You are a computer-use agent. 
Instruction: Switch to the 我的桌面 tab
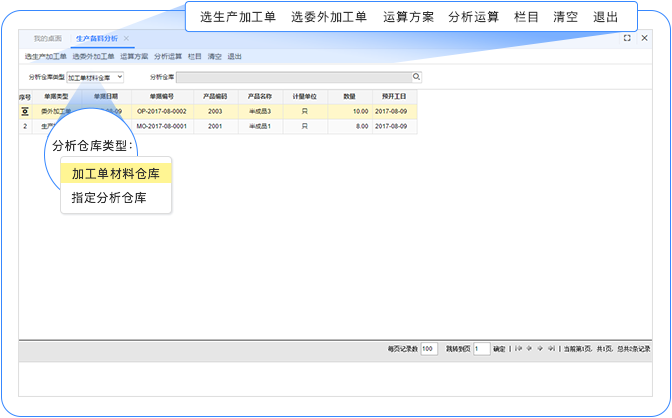point(48,38)
